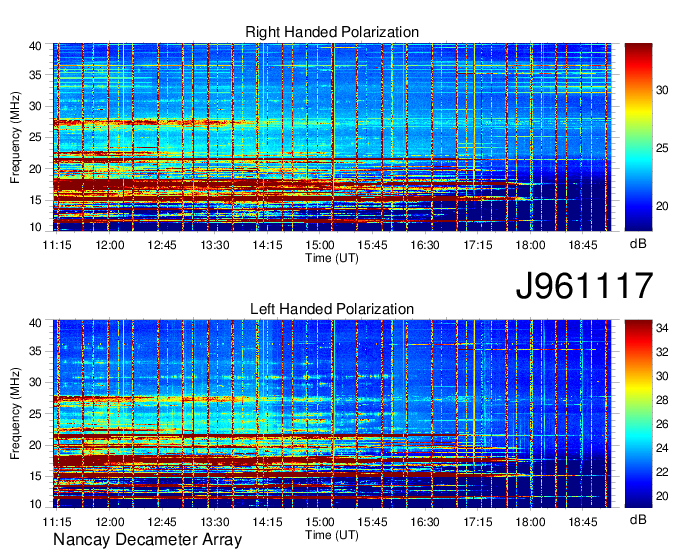The height and width of the screenshot is (552, 680).
Task: Click the 18:45 time tick under Left Handed plot
Action: [583, 522]
